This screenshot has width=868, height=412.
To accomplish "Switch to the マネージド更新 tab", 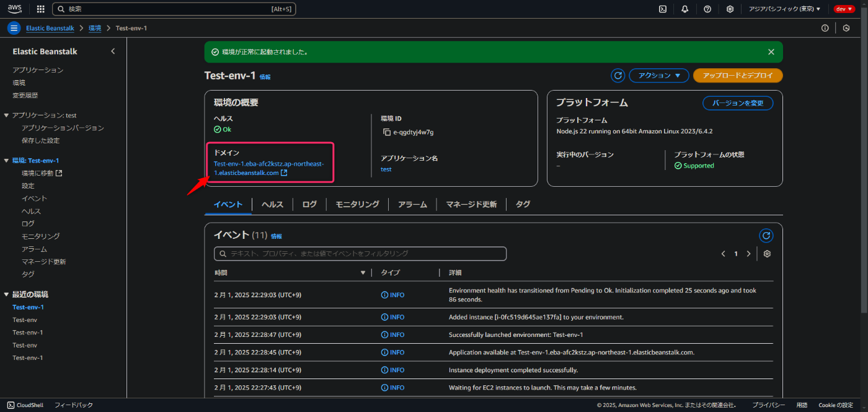I will click(471, 204).
